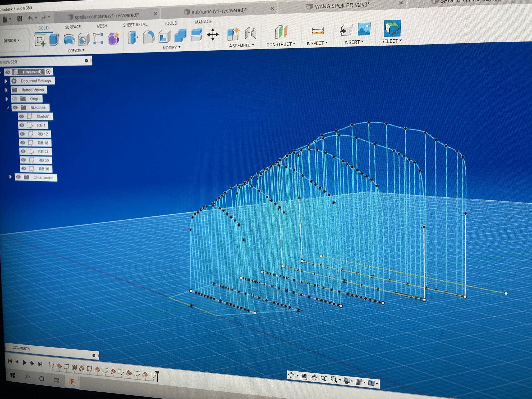Viewport: 532px width, 399px height.
Task: Select the Shell tool
Action: pos(164,36)
